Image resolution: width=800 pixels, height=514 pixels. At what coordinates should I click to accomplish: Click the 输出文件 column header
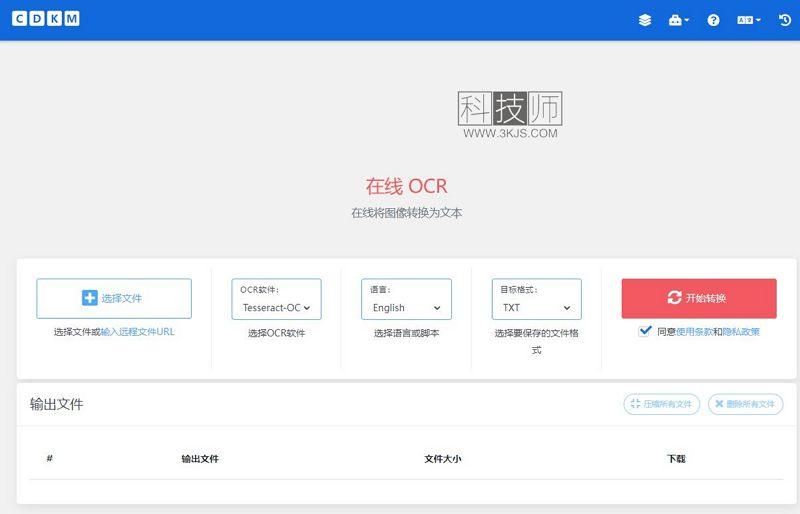point(200,459)
